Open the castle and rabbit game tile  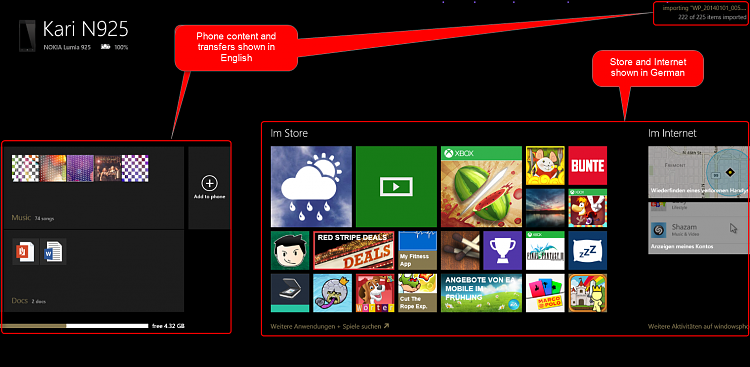click(x=587, y=293)
